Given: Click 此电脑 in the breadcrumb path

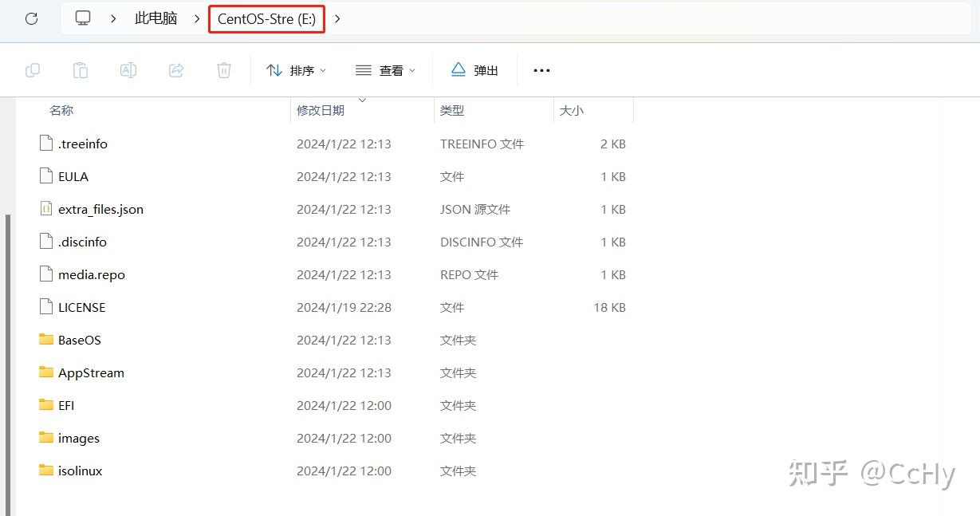Looking at the screenshot, I should pos(155,18).
